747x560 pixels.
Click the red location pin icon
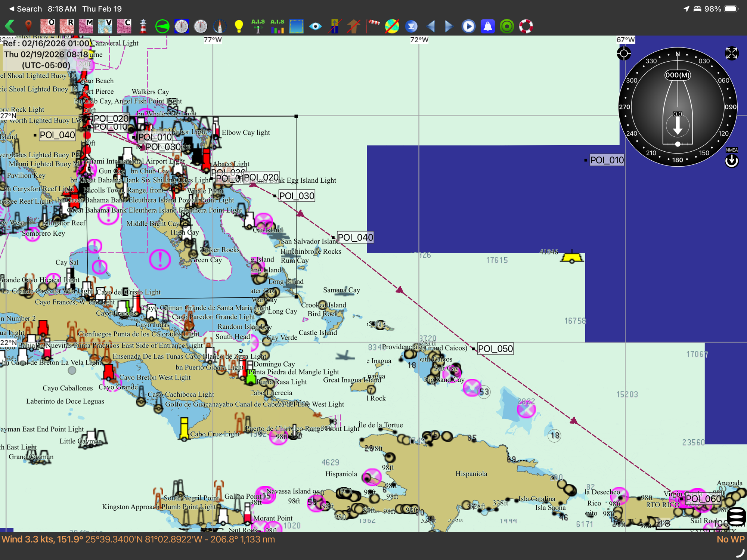[28, 26]
